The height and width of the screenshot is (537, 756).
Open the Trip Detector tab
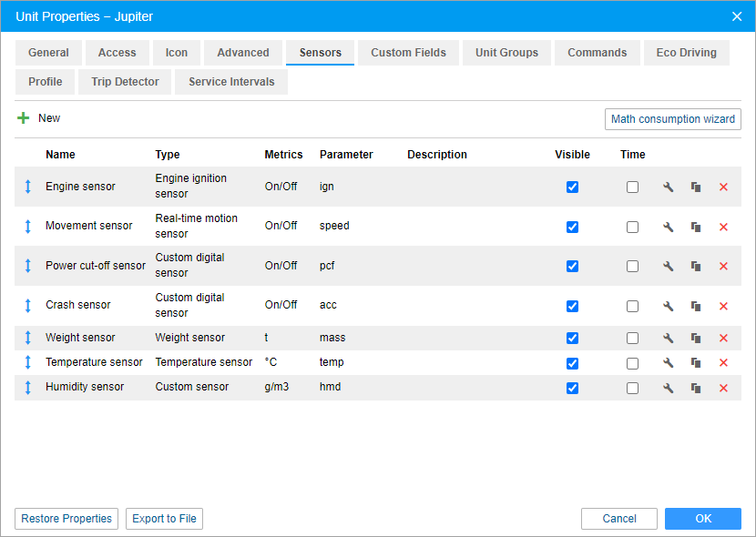[125, 82]
